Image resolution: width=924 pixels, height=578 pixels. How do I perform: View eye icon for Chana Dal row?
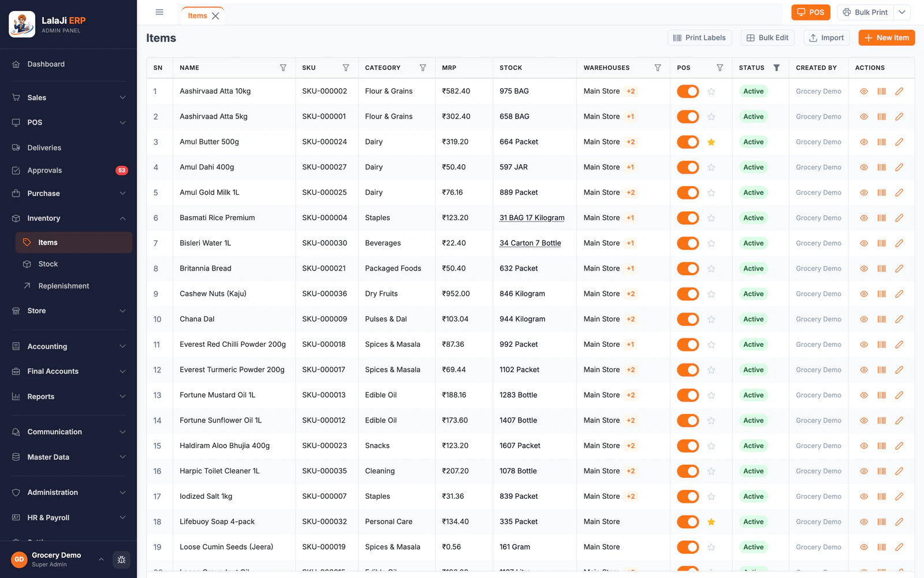(x=864, y=320)
